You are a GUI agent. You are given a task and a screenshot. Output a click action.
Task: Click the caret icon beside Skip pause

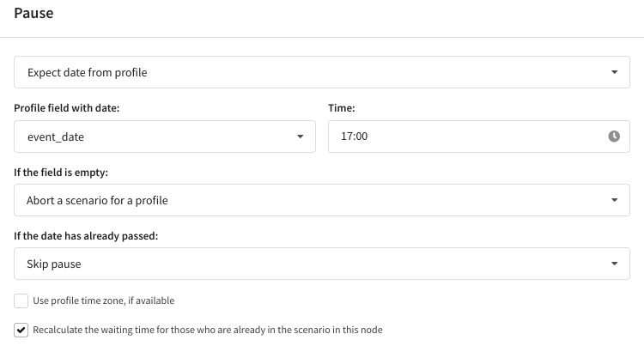tap(615, 264)
